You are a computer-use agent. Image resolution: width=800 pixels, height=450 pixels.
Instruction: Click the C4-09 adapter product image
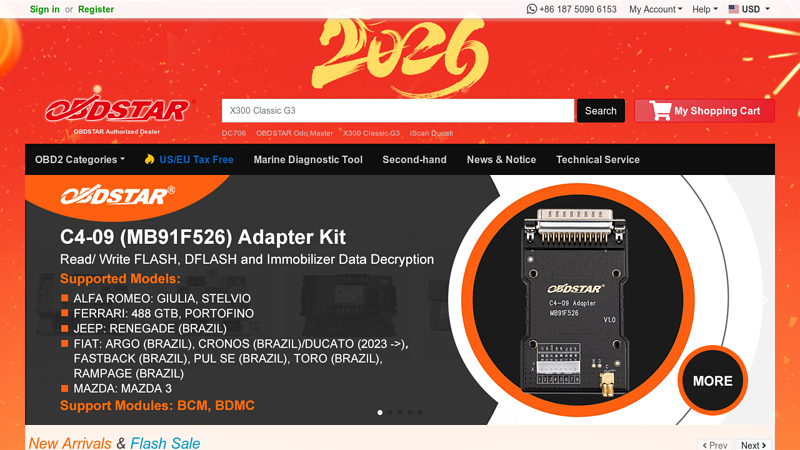(x=576, y=301)
